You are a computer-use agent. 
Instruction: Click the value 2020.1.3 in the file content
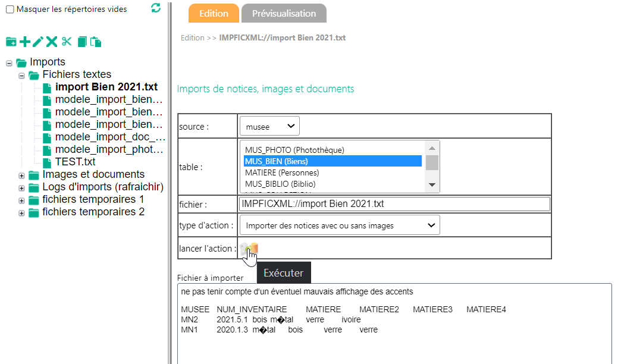[x=232, y=330]
